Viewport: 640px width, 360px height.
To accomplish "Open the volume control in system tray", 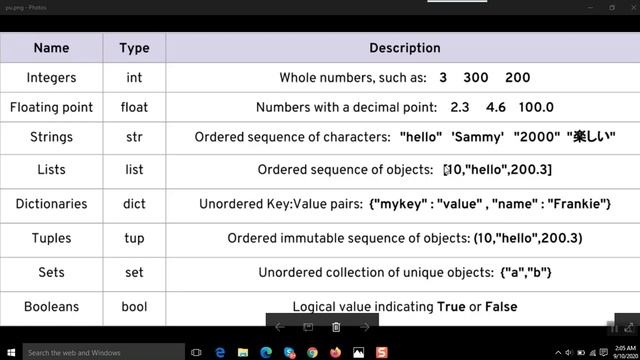I will pos(569,353).
